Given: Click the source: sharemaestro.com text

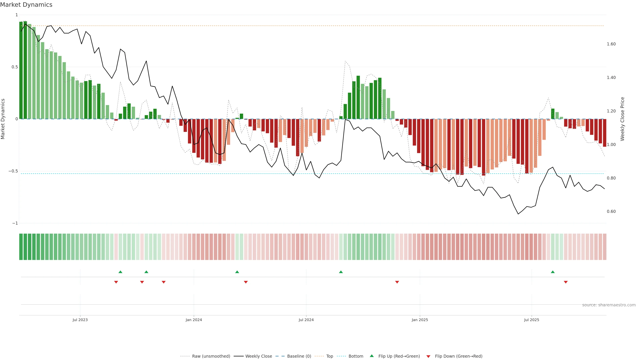Looking at the screenshot, I should 609,305.
